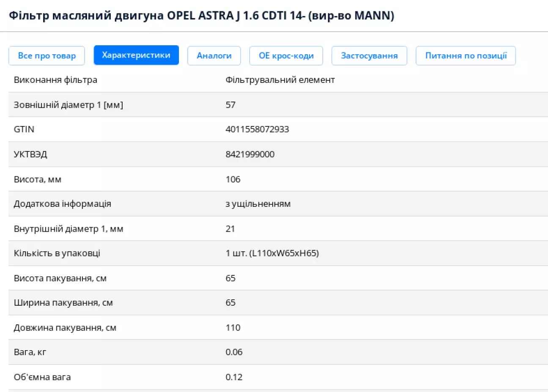The width and height of the screenshot is (548, 392).
Task: Select the packaging width value 65
Action: tap(230, 303)
